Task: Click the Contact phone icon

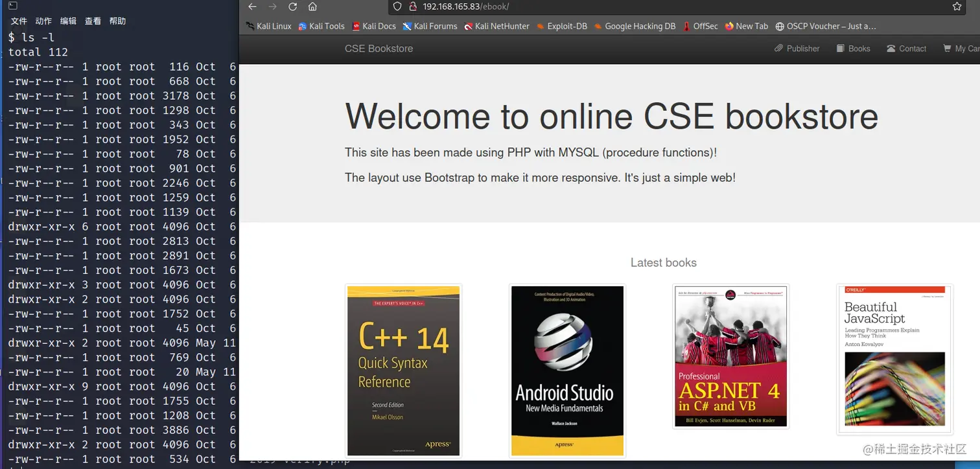Action: (x=891, y=49)
